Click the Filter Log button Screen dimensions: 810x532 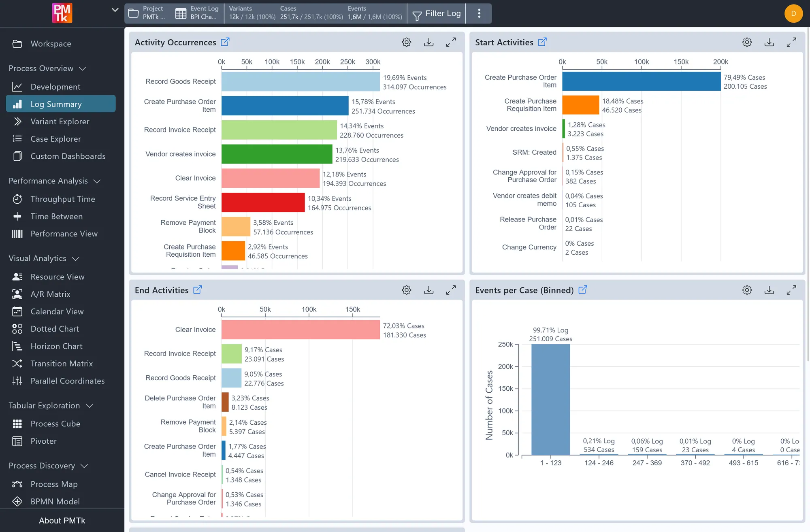[437, 14]
